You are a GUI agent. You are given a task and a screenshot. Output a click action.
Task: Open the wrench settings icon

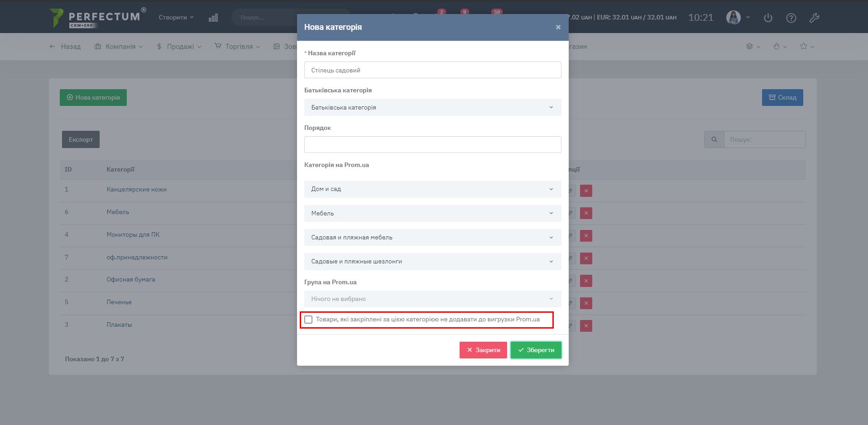[x=814, y=18]
